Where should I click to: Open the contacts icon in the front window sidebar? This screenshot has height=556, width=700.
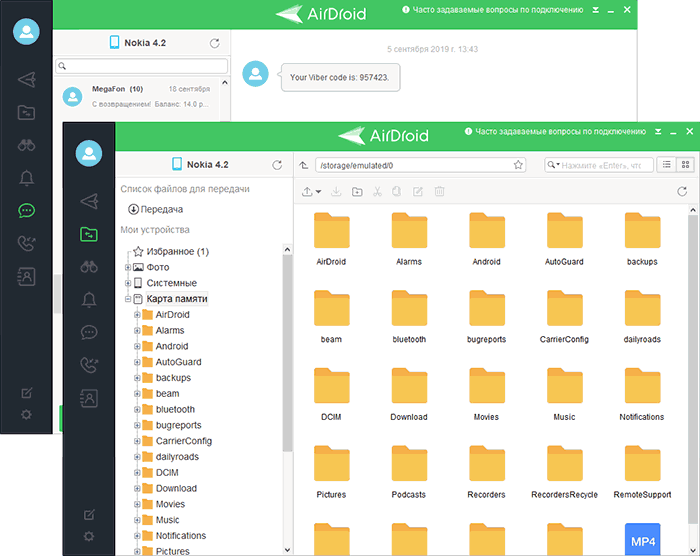[89, 398]
